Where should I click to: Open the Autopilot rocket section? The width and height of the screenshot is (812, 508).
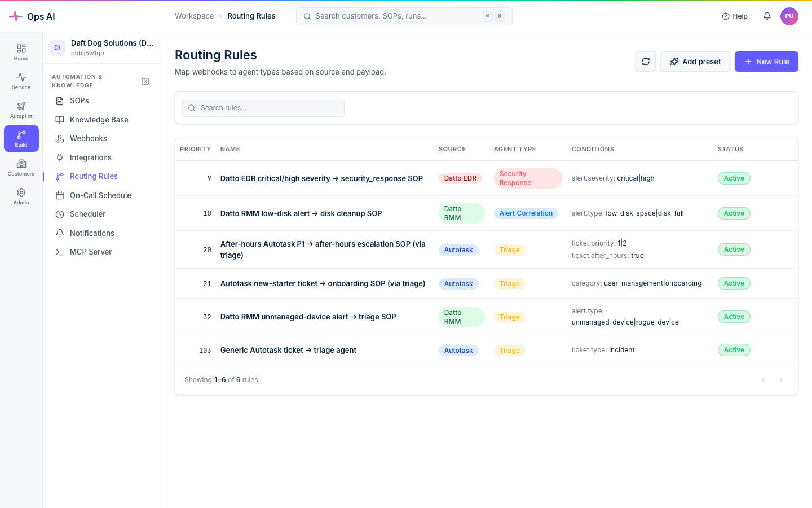tap(21, 110)
